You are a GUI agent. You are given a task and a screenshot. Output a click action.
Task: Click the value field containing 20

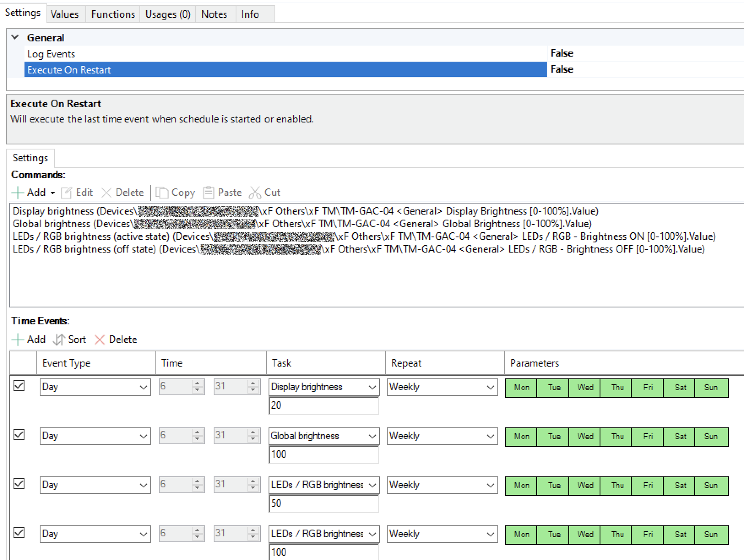point(324,405)
